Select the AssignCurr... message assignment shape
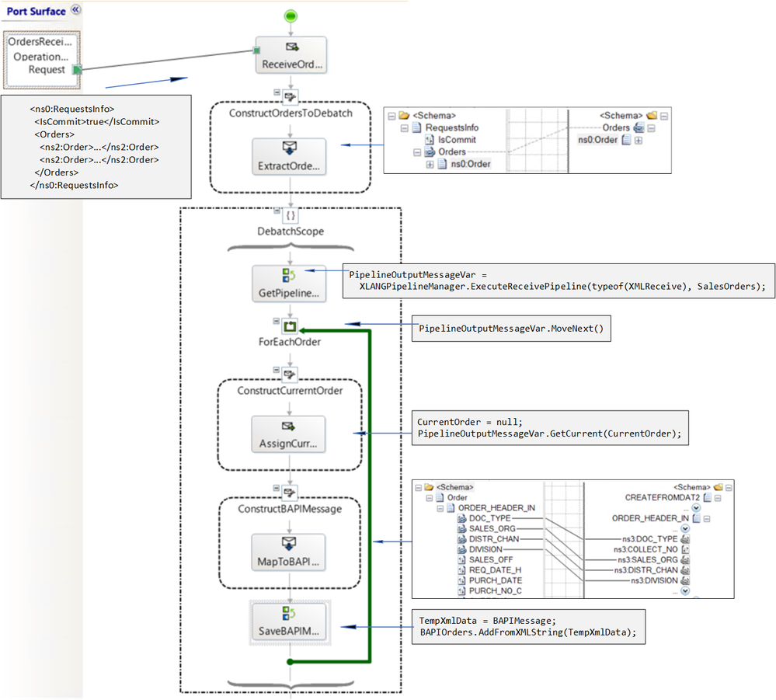Screen dimensions: 776x700 coord(288,434)
